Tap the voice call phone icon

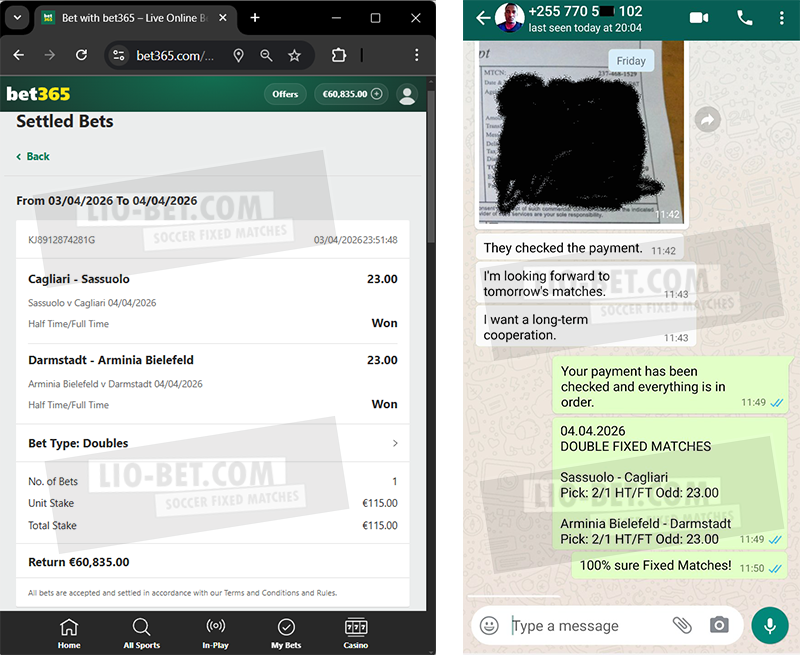744,17
